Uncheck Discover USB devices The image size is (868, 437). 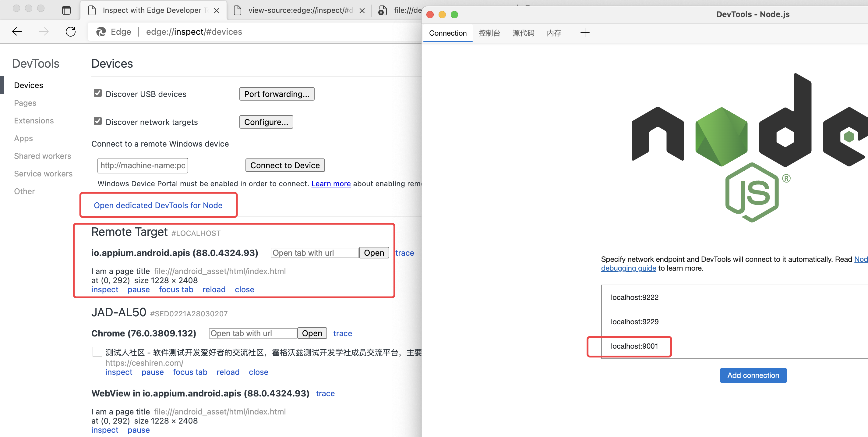coord(98,93)
